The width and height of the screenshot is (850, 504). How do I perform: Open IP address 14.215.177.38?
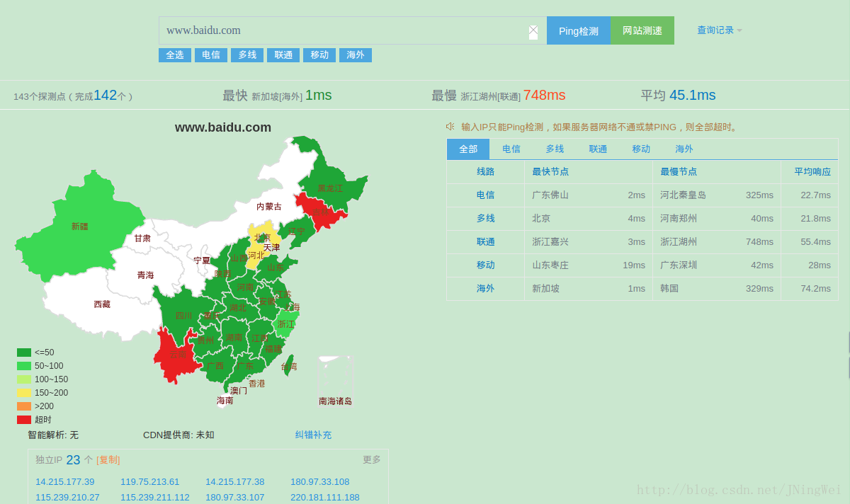(x=235, y=482)
